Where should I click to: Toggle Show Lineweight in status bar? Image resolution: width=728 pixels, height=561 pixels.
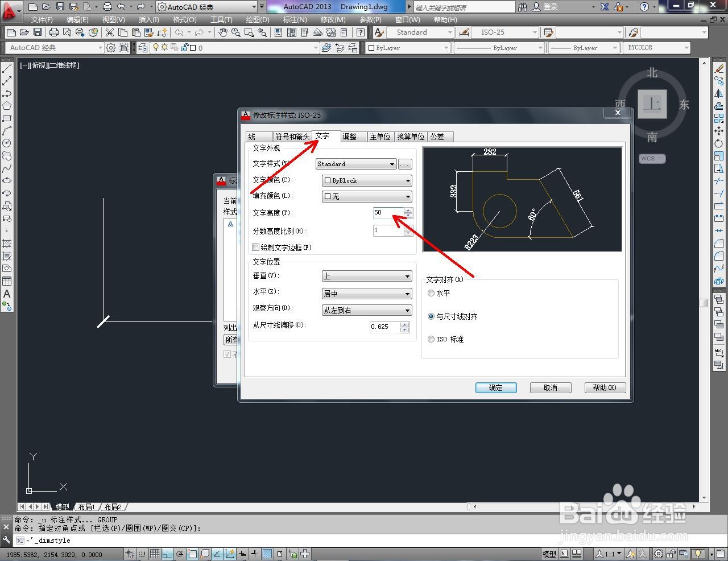click(x=255, y=554)
